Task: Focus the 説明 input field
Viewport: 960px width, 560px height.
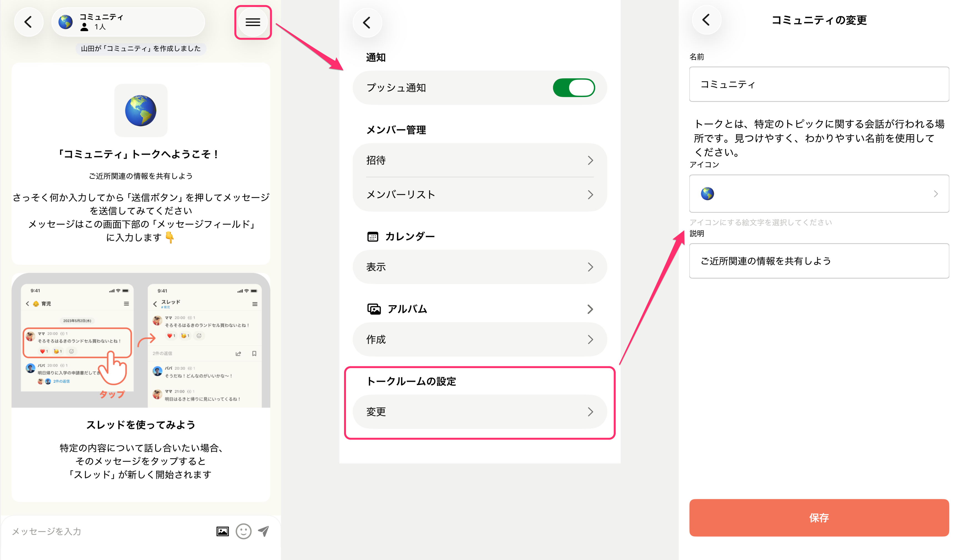Action: pos(819,261)
